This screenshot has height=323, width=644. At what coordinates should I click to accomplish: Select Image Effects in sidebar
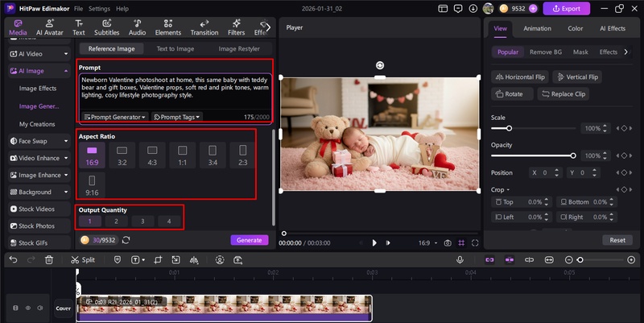[x=38, y=89]
